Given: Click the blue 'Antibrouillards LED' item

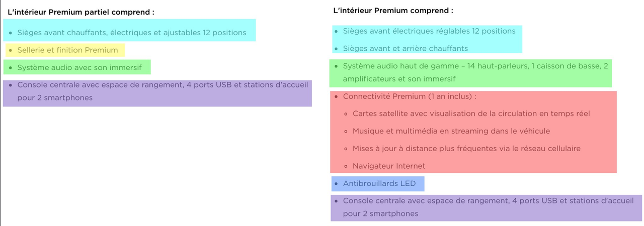Looking at the screenshot, I should click(379, 184).
